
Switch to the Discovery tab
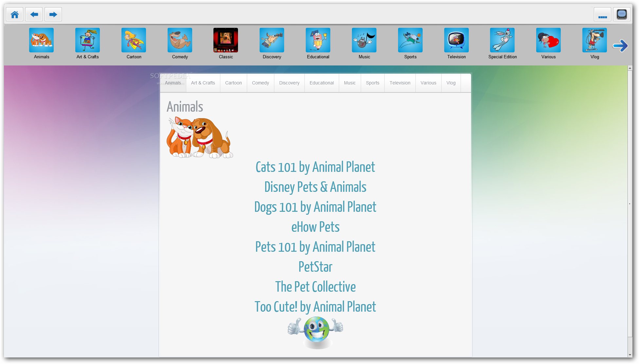pyautogui.click(x=289, y=83)
